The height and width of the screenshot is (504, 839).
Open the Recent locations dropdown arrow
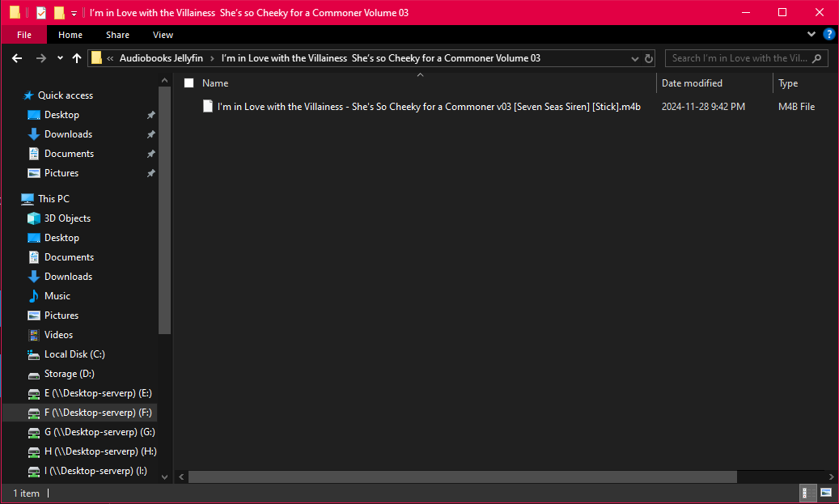click(60, 58)
